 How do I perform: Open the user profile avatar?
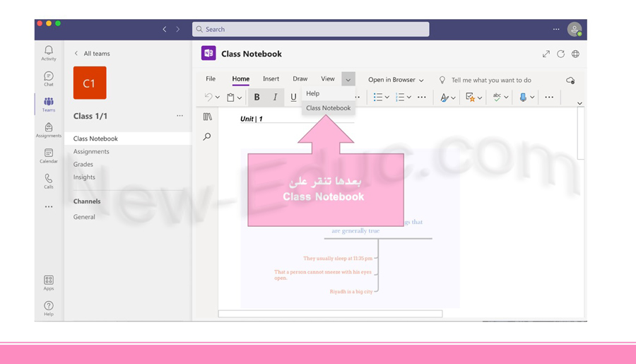(x=575, y=29)
